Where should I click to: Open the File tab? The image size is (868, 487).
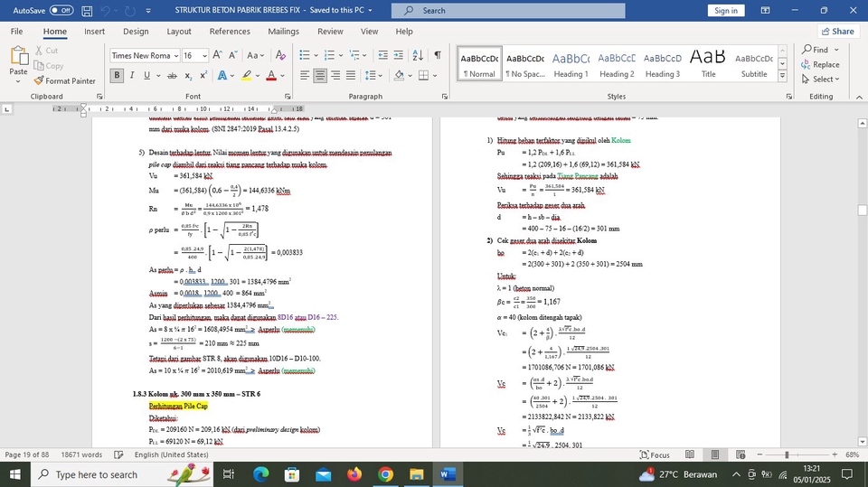[16, 32]
